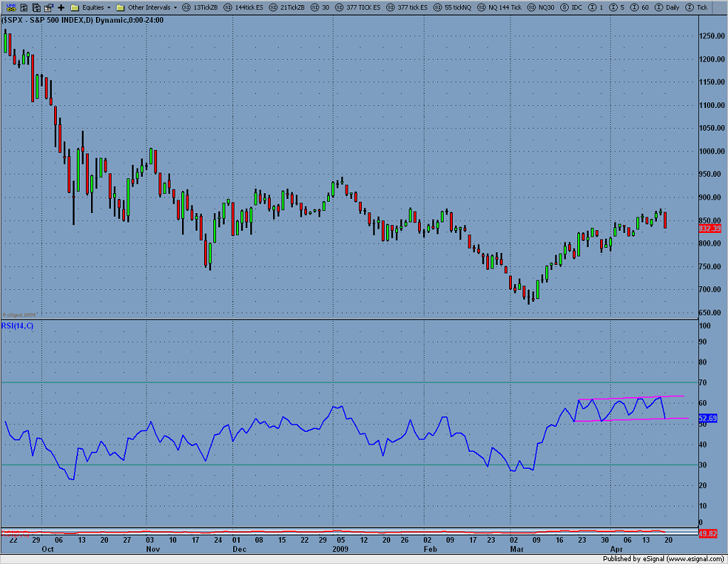Click the Mar month label on time axis
This screenshot has height=564, width=728.
(x=517, y=549)
